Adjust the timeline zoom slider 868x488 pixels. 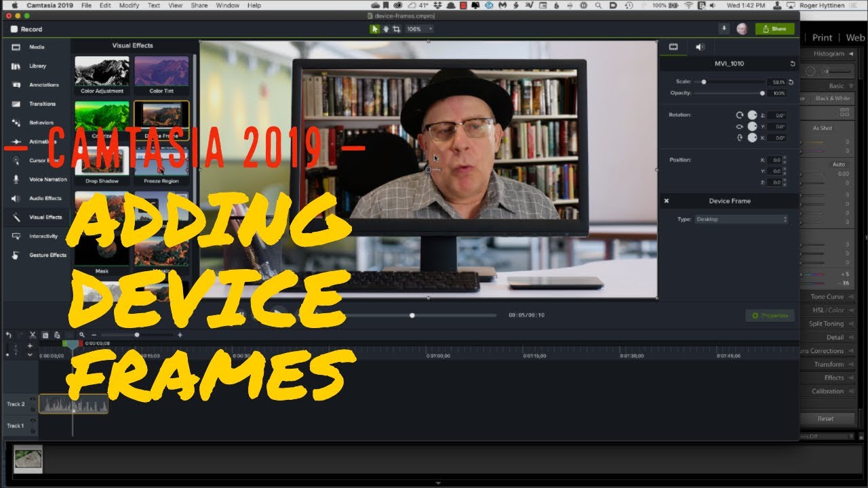136,335
